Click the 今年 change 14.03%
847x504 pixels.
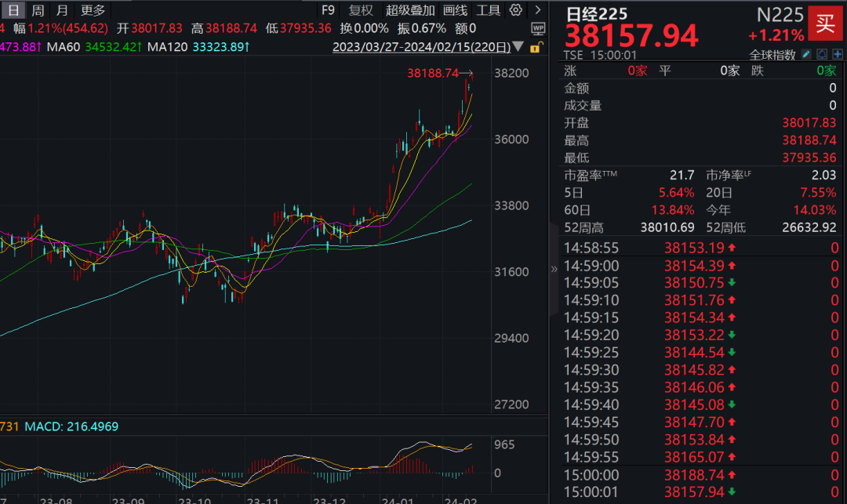pyautogui.click(x=815, y=210)
